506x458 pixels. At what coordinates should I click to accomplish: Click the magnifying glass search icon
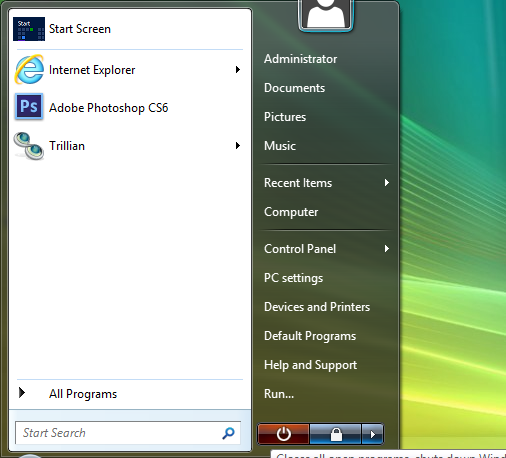pos(228,433)
